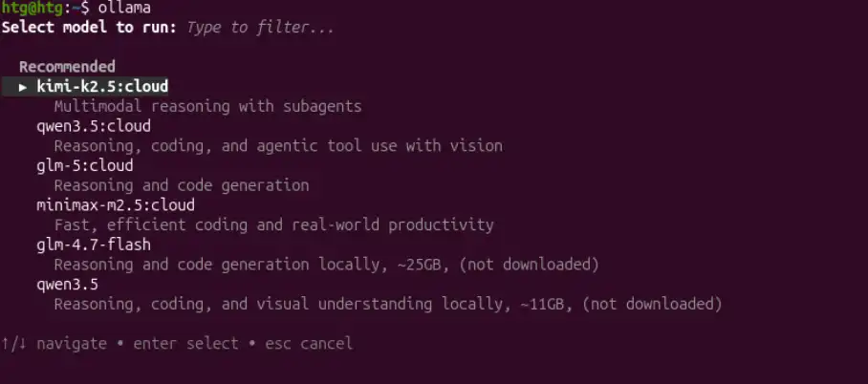Screen dimensions: 868x384
Task: Select the glm-5:cloud model
Action: [x=84, y=166]
